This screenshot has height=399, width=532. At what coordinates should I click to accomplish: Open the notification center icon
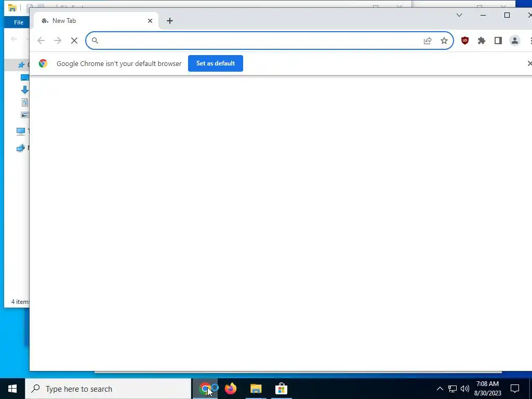click(515, 389)
